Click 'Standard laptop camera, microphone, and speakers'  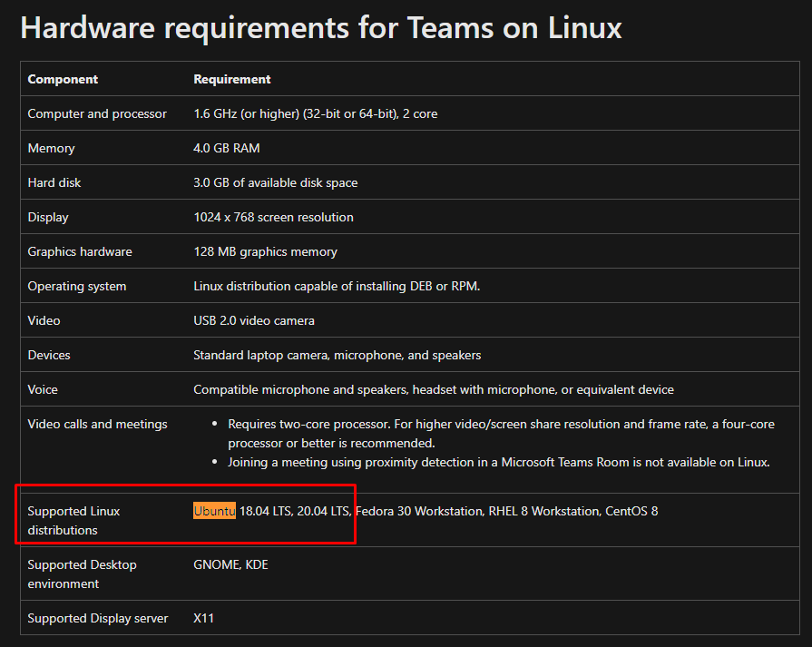point(338,356)
